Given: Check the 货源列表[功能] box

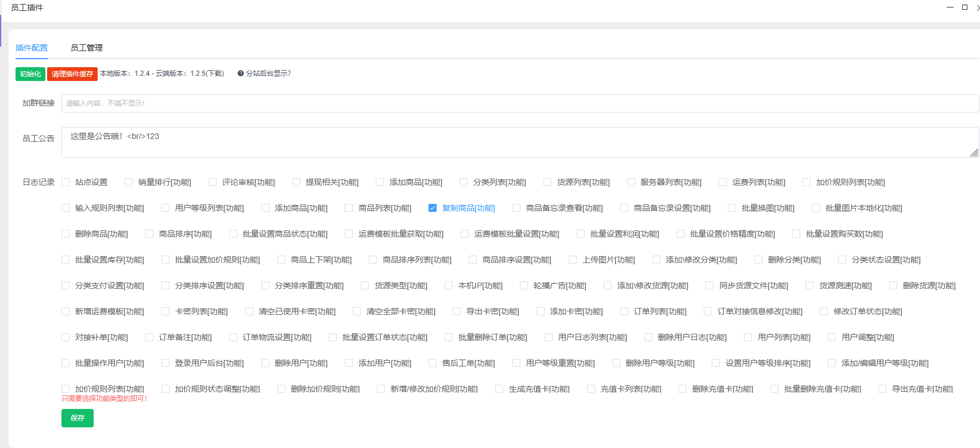Looking at the screenshot, I should coord(547,182).
